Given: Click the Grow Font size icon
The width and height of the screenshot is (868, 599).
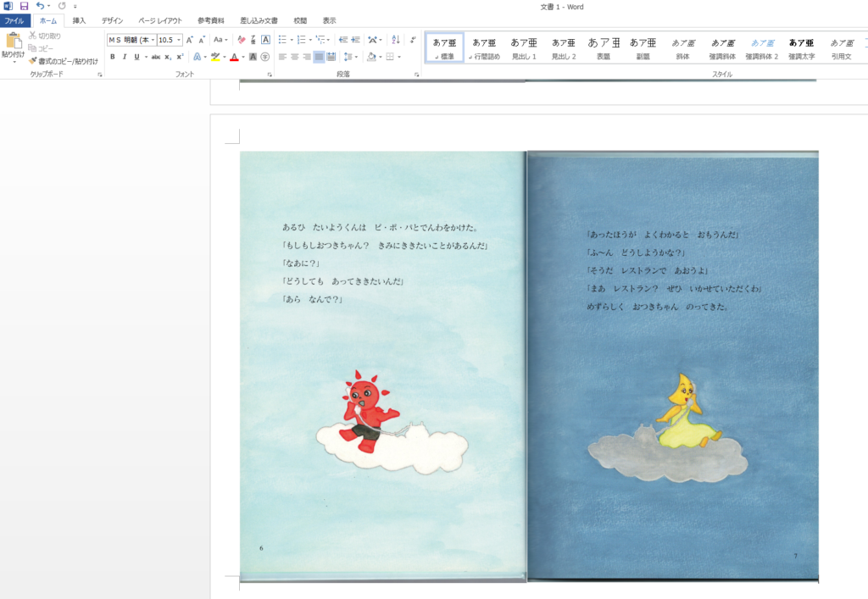Looking at the screenshot, I should (189, 40).
